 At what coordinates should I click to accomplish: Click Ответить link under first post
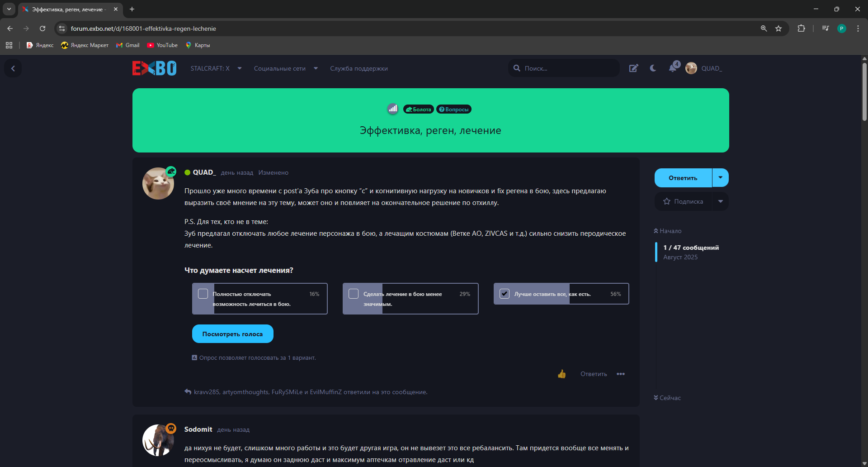point(594,374)
